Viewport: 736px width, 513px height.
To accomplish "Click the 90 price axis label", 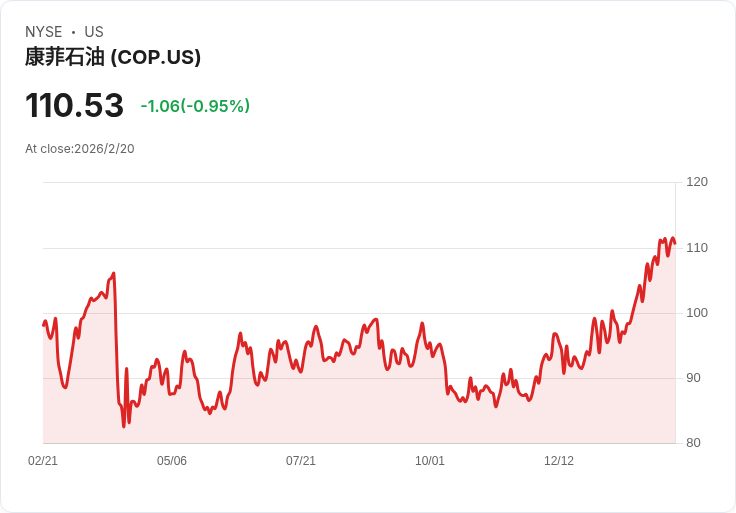I will point(693,378).
